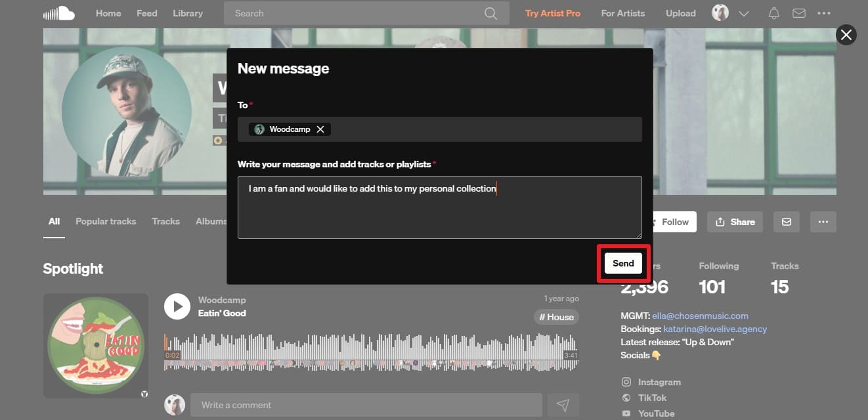Click the Woodcamp recipient chip

[x=290, y=129]
